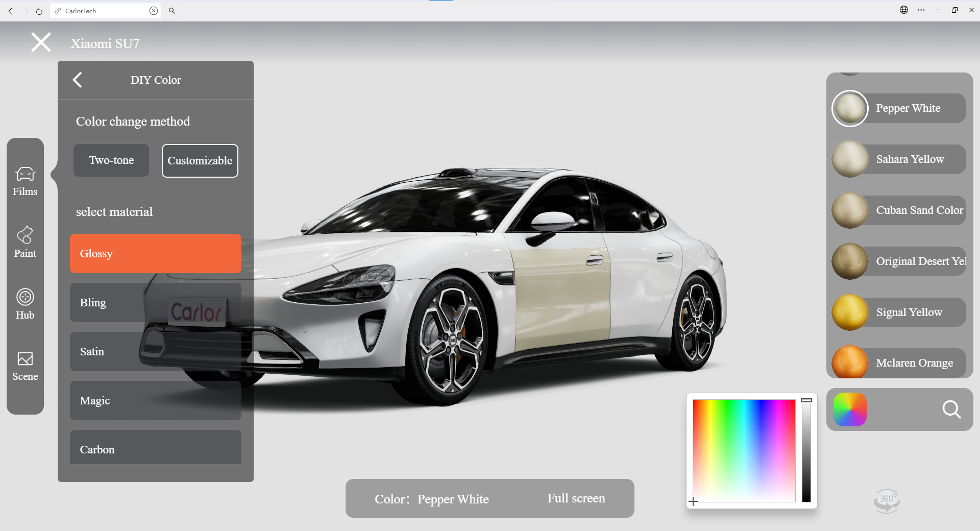Screen dimensions: 980x531
Task: Choose Bling material
Action: click(x=156, y=302)
